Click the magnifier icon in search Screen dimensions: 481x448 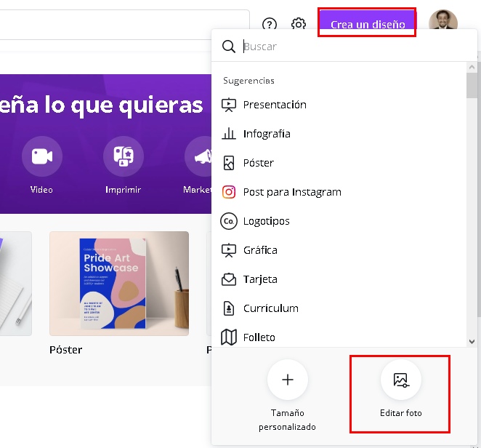click(x=229, y=47)
